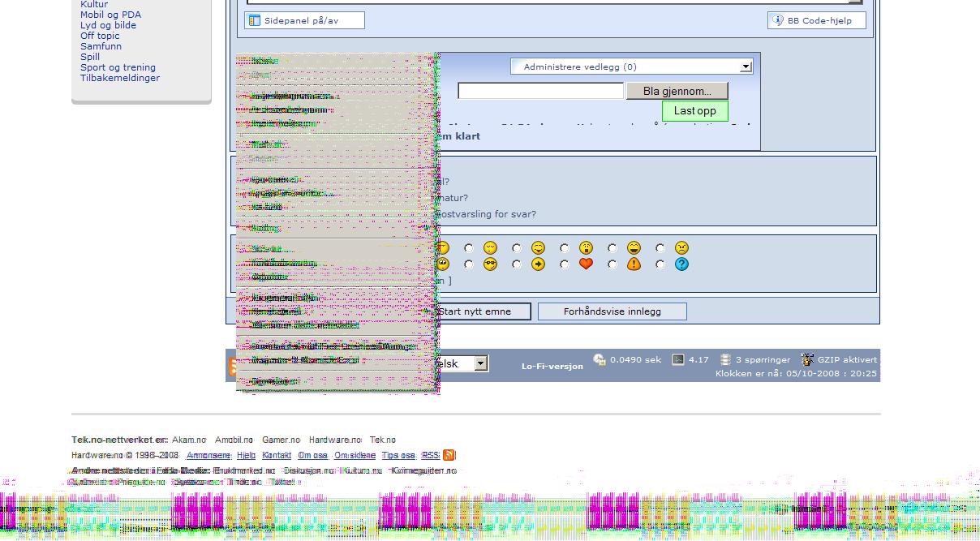The image size is (980, 541).
Task: Click the RSS text link in footer
Action: tap(430, 456)
